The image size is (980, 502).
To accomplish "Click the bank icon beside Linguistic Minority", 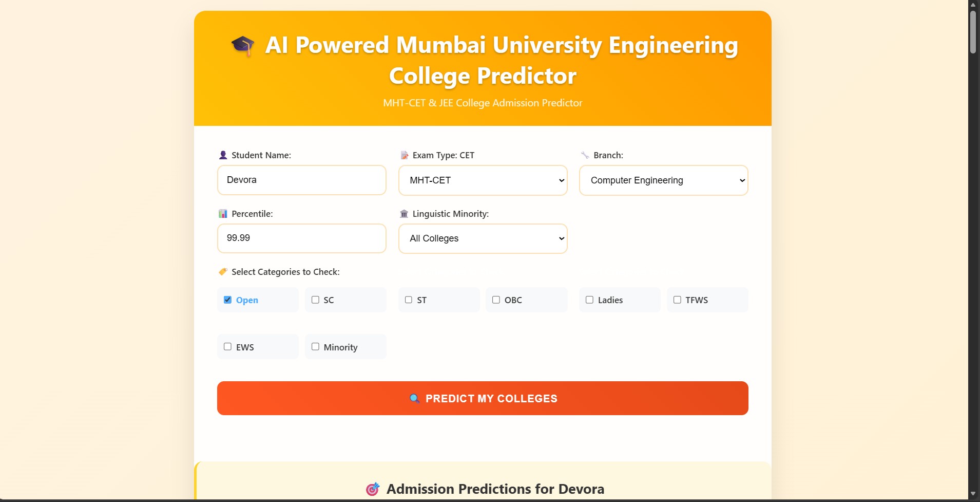I will 404,213.
